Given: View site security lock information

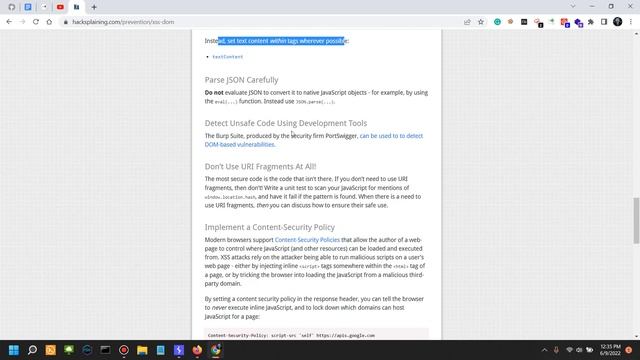Looking at the screenshot, I should point(65,22).
